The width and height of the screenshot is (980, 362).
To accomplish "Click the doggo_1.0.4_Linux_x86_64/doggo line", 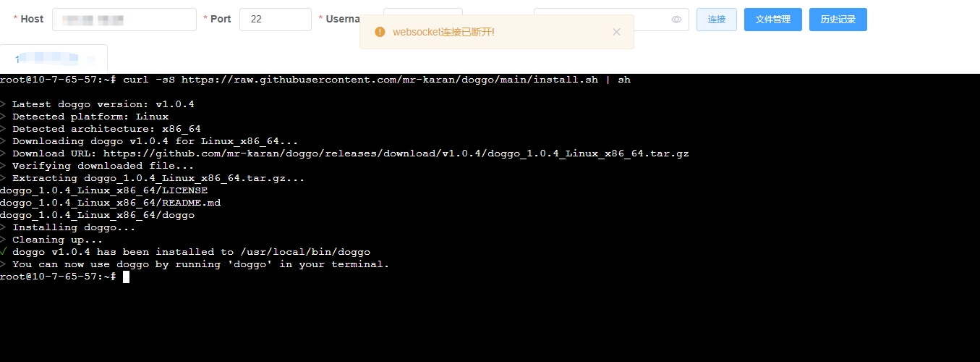I will coord(97,215).
